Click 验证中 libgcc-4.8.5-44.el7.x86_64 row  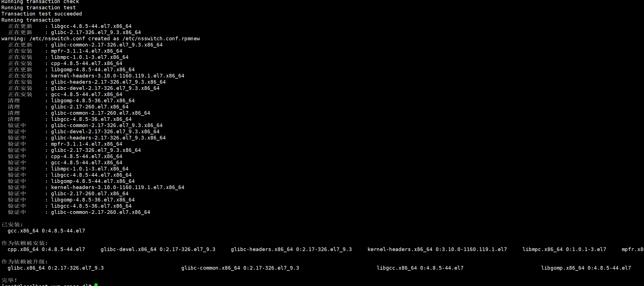(70, 175)
